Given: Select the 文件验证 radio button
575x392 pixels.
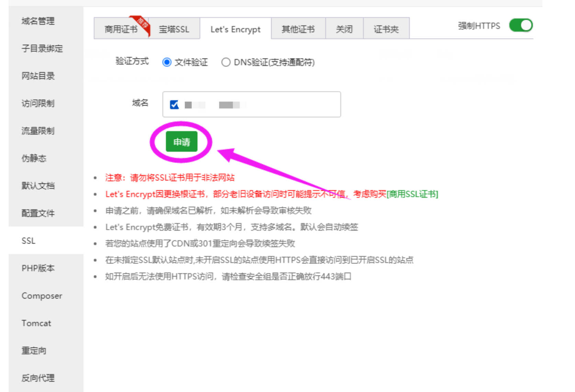Looking at the screenshot, I should click(x=167, y=62).
